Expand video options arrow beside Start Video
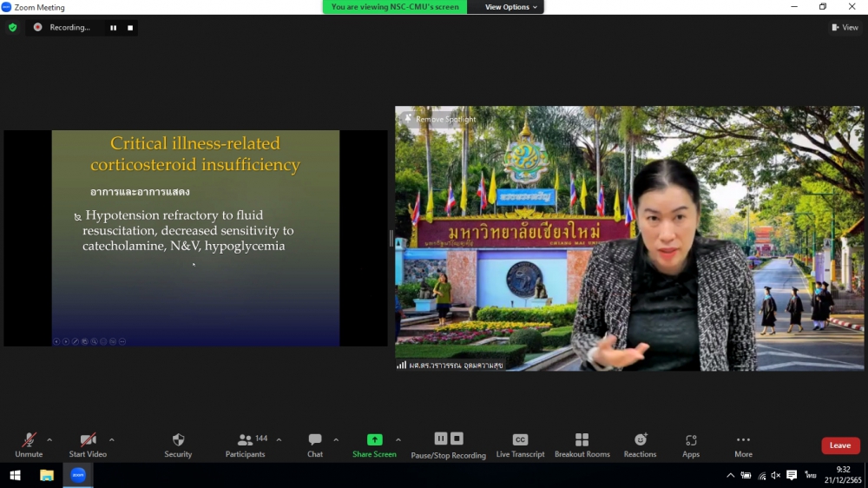The width and height of the screenshot is (868, 488). 111,440
